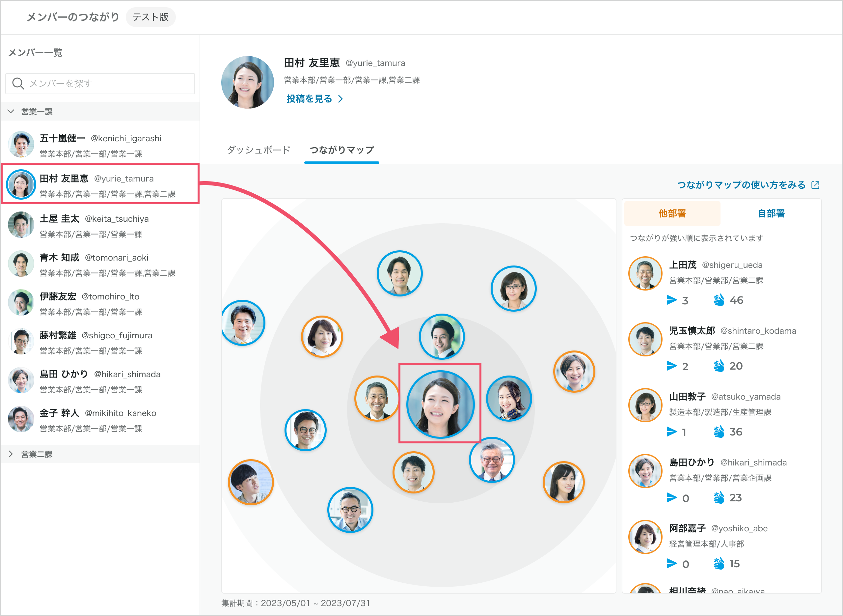The image size is (843, 616).
Task: Click the clap icon for 阿部嘉子
Action: coord(719,563)
